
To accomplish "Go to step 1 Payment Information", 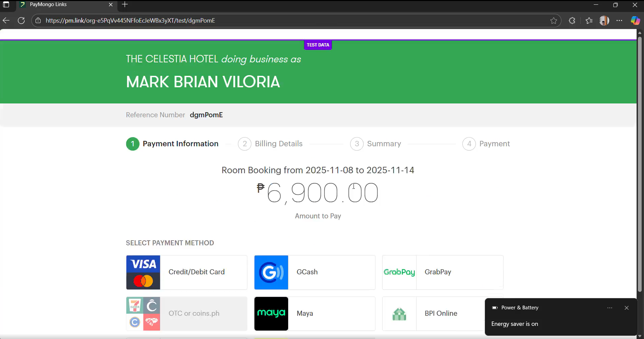I will pyautogui.click(x=172, y=144).
